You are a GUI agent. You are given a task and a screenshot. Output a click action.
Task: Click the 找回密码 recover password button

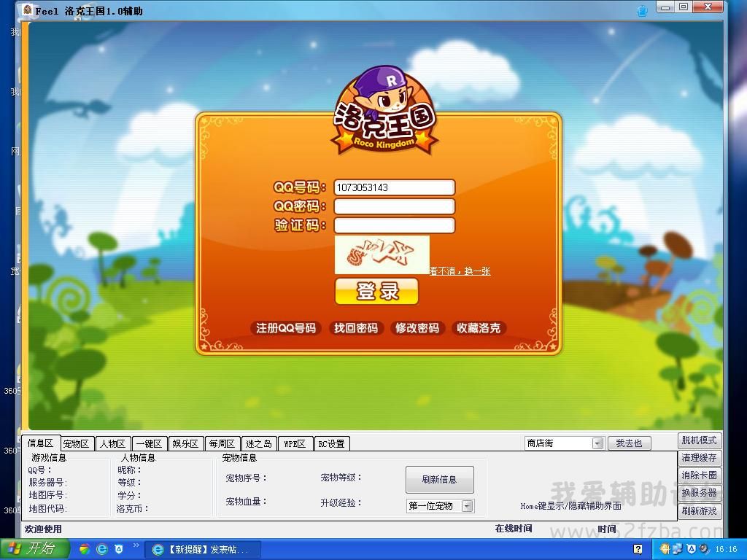coord(356,328)
